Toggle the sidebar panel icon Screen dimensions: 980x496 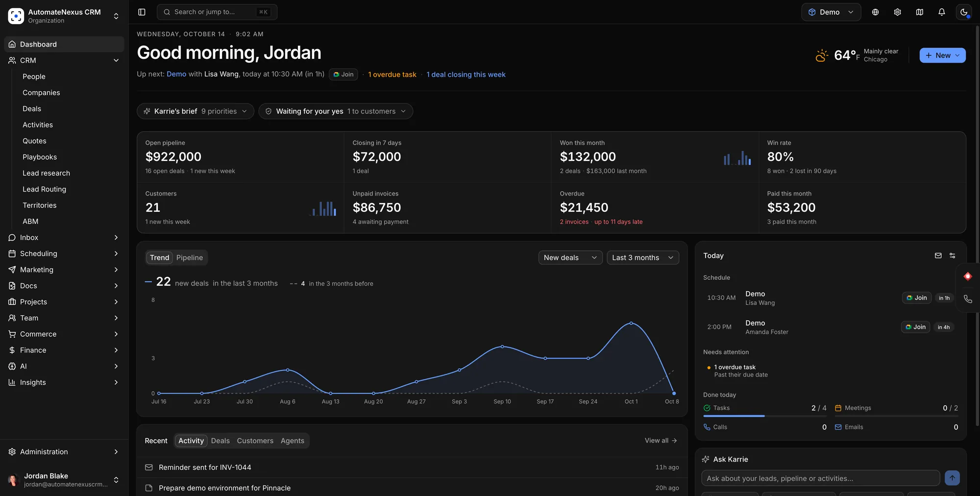pos(142,12)
